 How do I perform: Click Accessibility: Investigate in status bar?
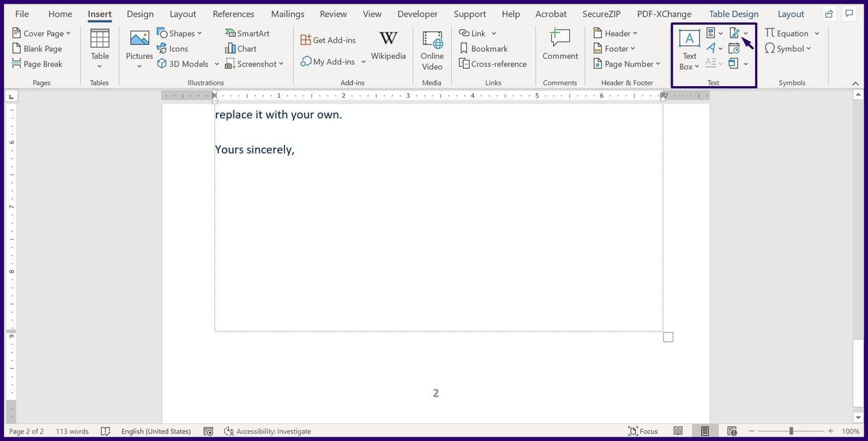point(268,431)
